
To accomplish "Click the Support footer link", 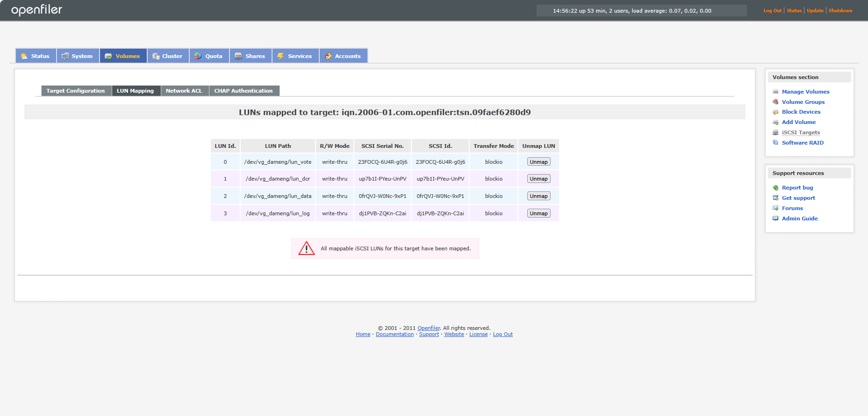I will [429, 334].
